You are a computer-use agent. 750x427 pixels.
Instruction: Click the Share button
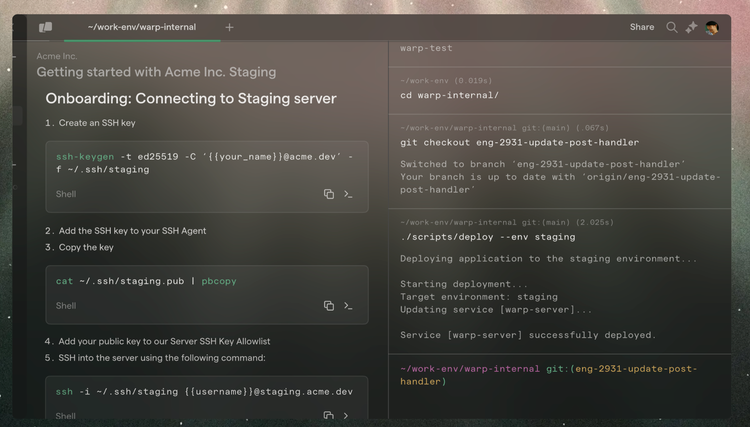click(x=642, y=27)
